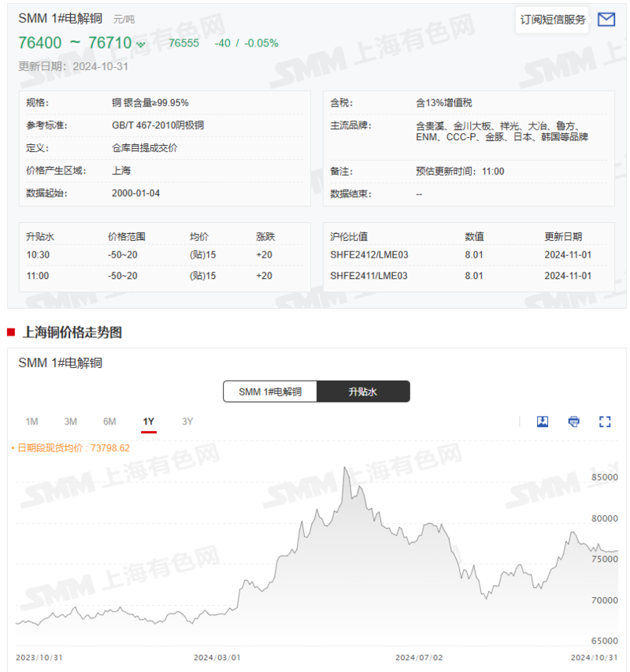Select the SMM 1#电解铜 chart view

269,392
